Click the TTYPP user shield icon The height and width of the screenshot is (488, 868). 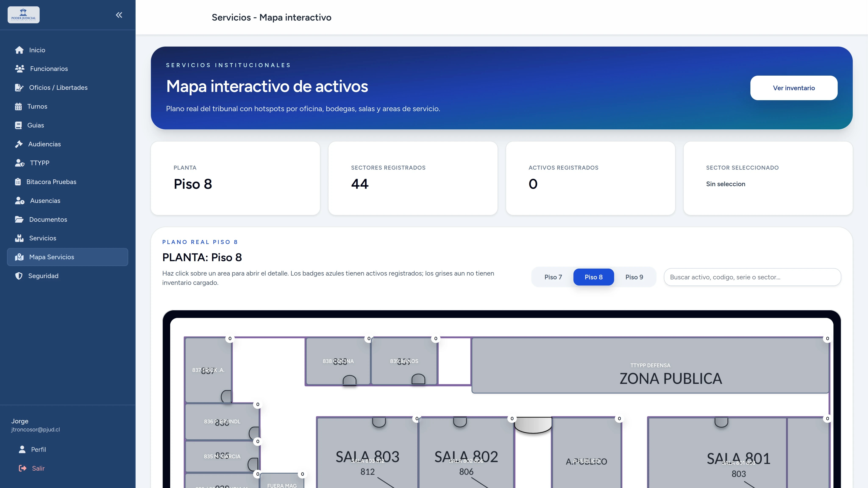point(19,163)
